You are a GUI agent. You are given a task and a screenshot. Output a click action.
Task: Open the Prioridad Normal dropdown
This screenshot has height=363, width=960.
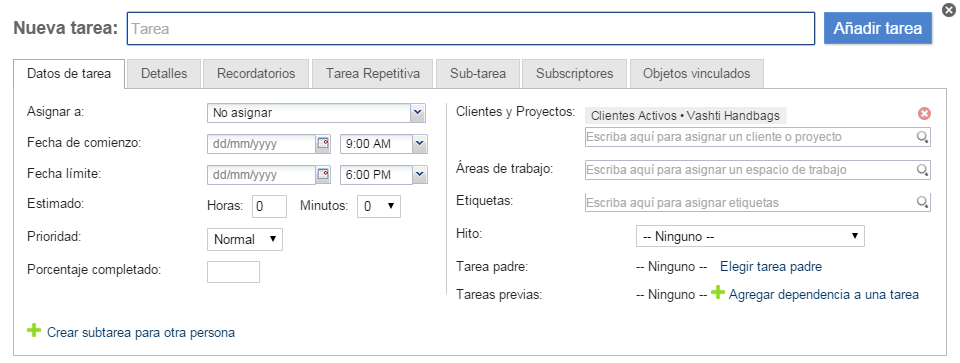(245, 239)
